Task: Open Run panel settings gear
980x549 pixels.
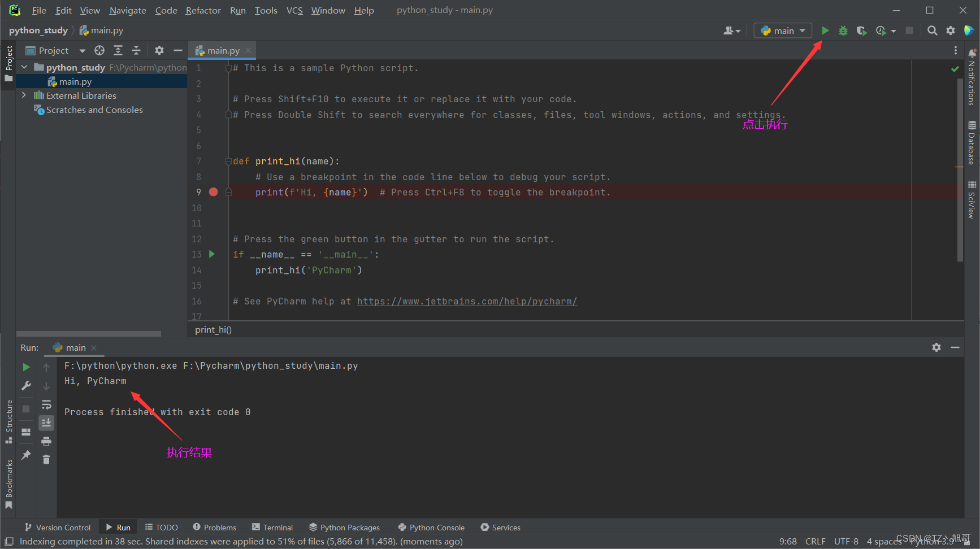Action: [936, 347]
